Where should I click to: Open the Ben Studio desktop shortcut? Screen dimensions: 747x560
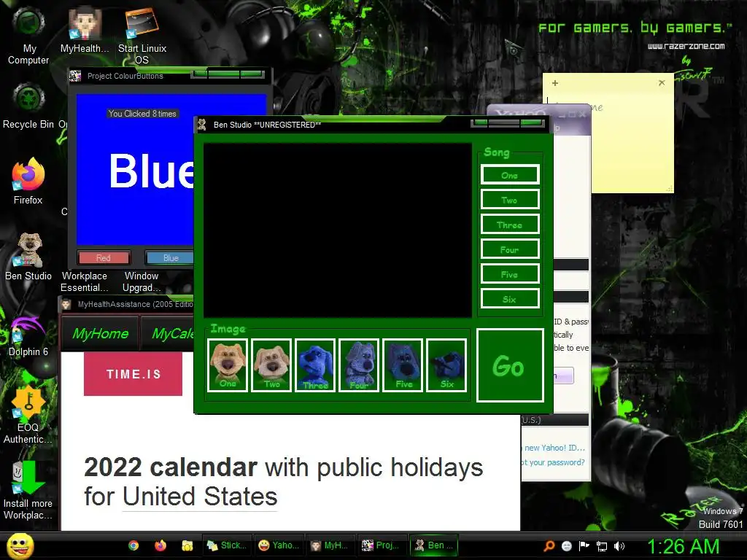(x=28, y=257)
